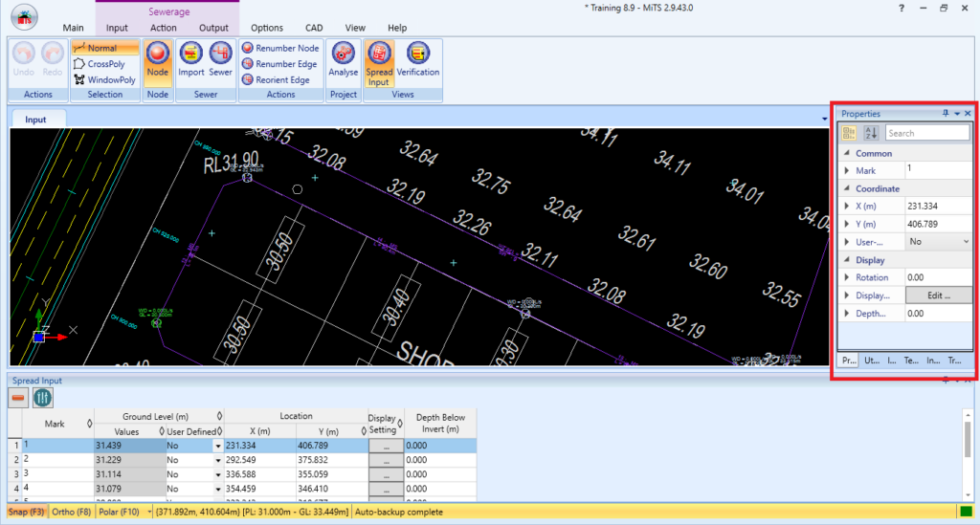Open User Defined dropdown in row 3
This screenshot has height=525, width=980.
[x=218, y=474]
